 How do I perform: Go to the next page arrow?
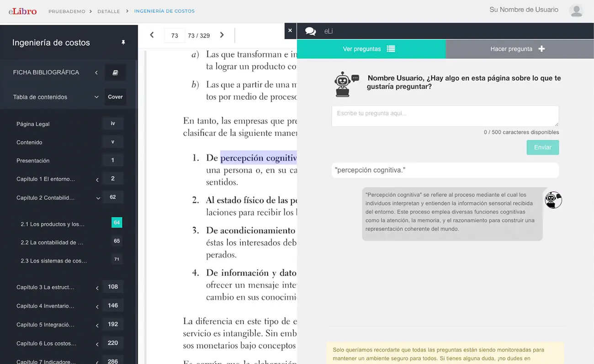(x=222, y=35)
